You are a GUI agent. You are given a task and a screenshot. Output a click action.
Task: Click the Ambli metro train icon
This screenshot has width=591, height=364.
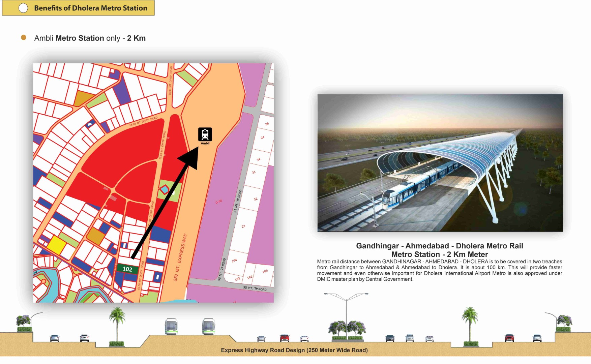pyautogui.click(x=205, y=134)
